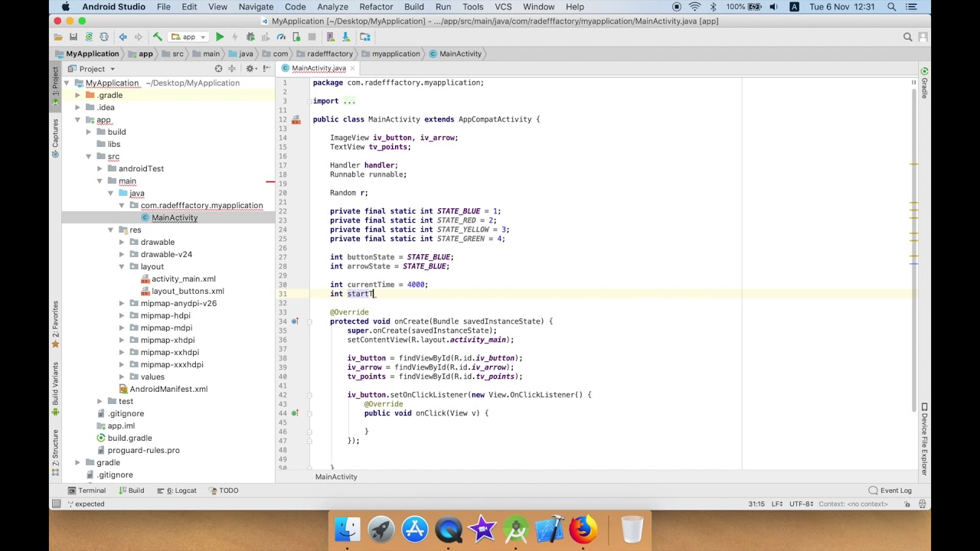Click the Back navigation arrow icon
The image size is (980, 551).
point(122,37)
